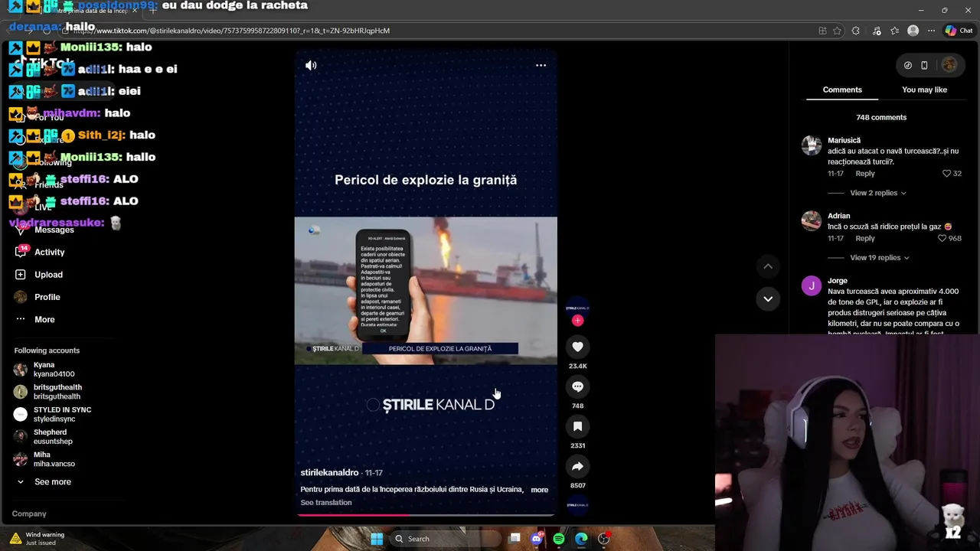Add page to favorites star in address bar
Viewport: 980px width, 551px height.
[837, 31]
